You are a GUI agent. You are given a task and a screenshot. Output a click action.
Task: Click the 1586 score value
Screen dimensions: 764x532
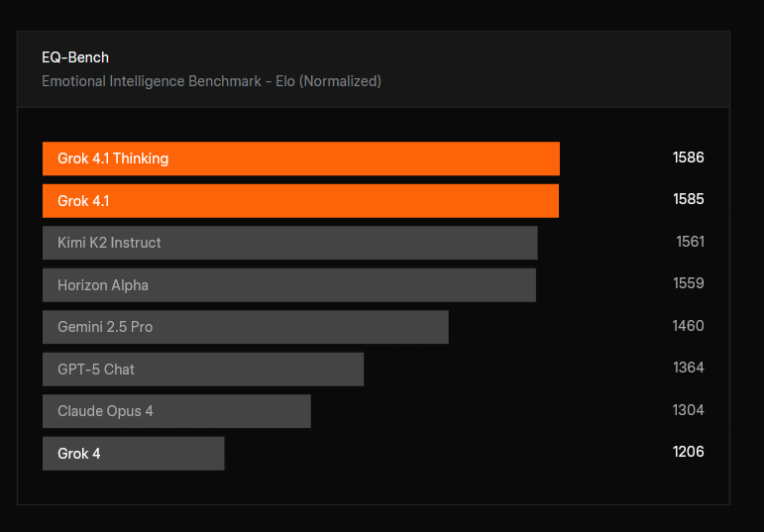(x=688, y=158)
